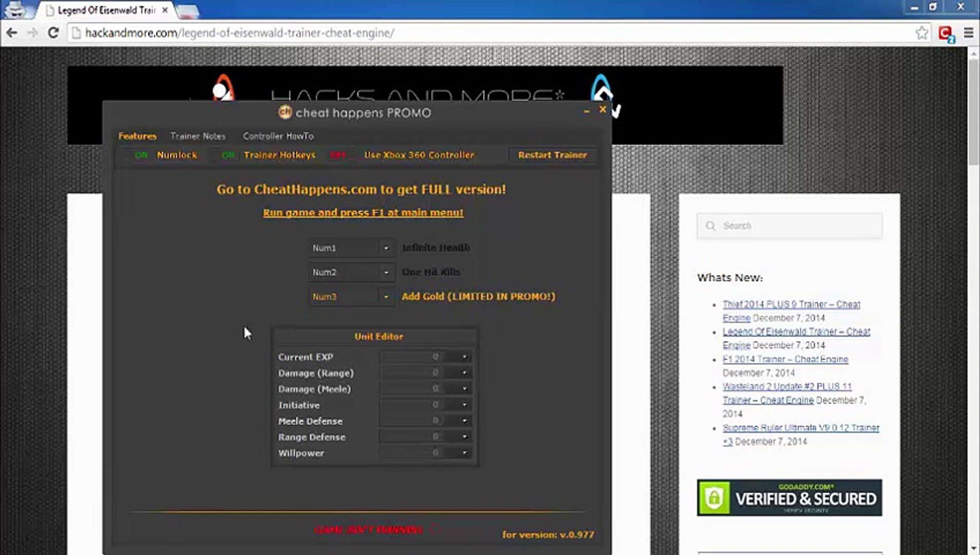Toggle the Trainer Hotkeys switch
980x555 pixels.
228,155
